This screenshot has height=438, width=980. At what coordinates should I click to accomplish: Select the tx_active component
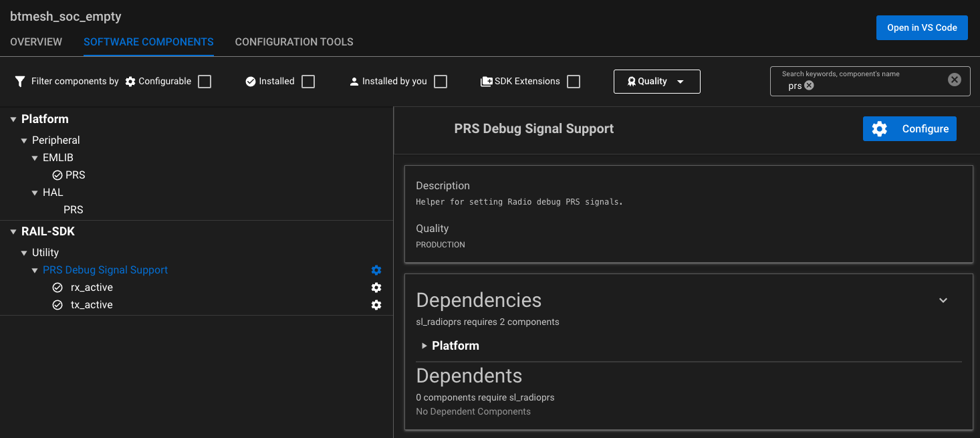(x=92, y=305)
